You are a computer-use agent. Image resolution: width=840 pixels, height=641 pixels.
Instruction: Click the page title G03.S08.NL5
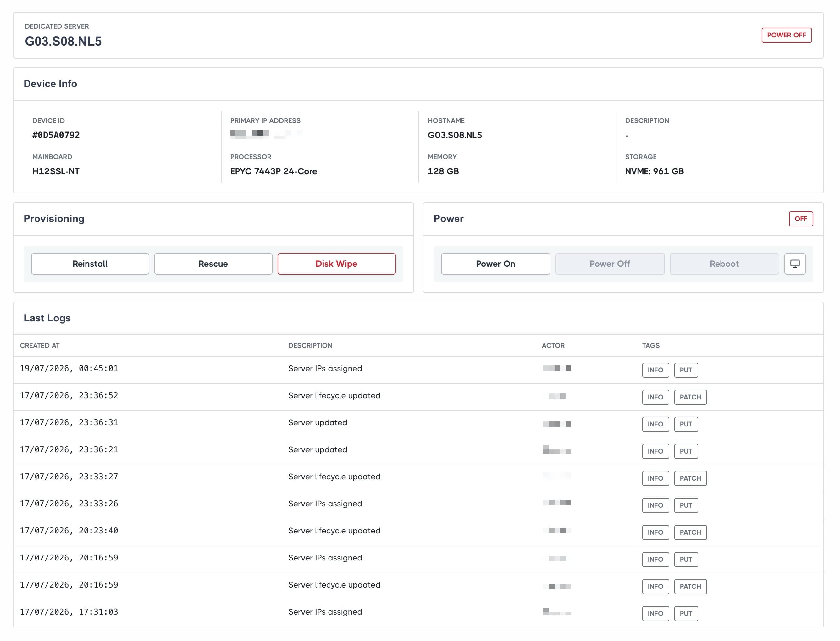pos(63,41)
